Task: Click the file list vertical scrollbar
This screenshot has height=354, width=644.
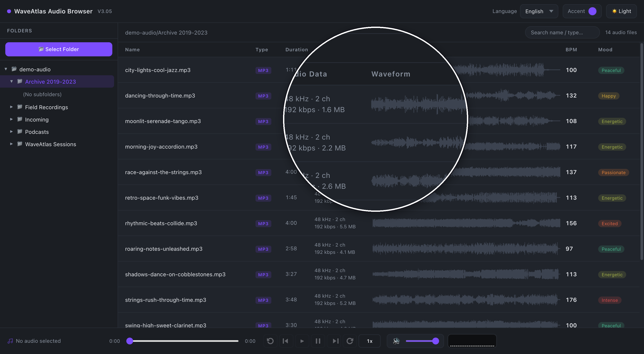Action: 641,152
